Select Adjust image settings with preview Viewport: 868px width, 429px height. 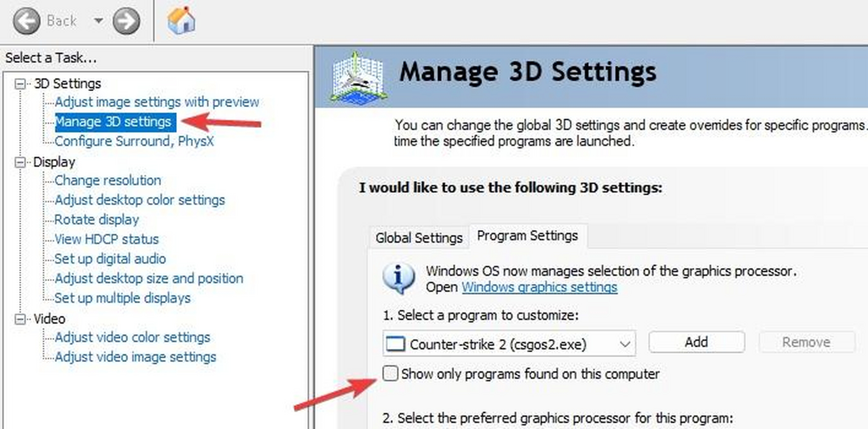point(157,102)
